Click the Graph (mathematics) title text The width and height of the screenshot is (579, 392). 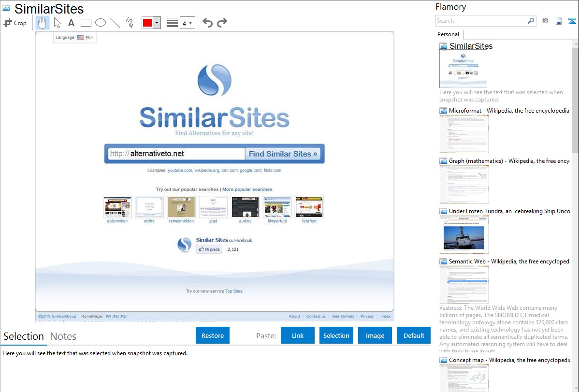(509, 161)
